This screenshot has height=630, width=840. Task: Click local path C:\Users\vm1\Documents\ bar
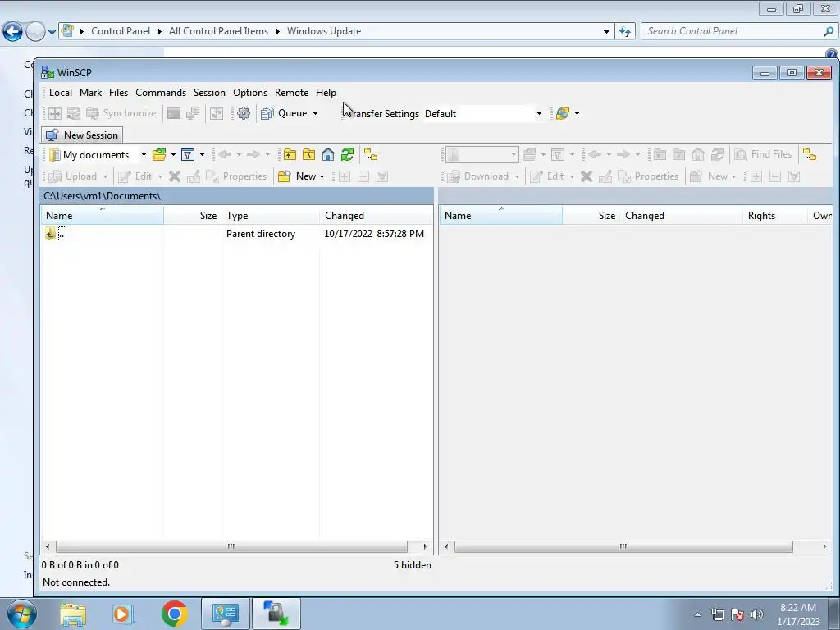tap(237, 196)
